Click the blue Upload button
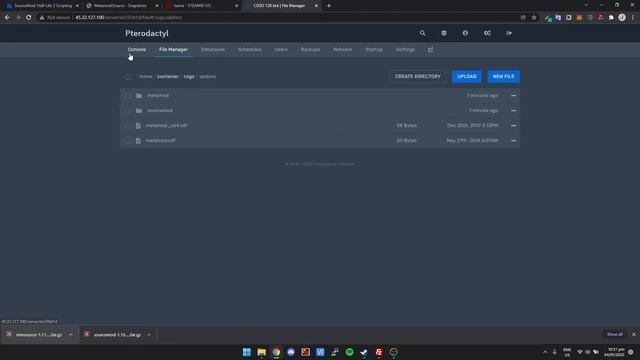Viewport: 640px width, 360px height. coord(467,77)
